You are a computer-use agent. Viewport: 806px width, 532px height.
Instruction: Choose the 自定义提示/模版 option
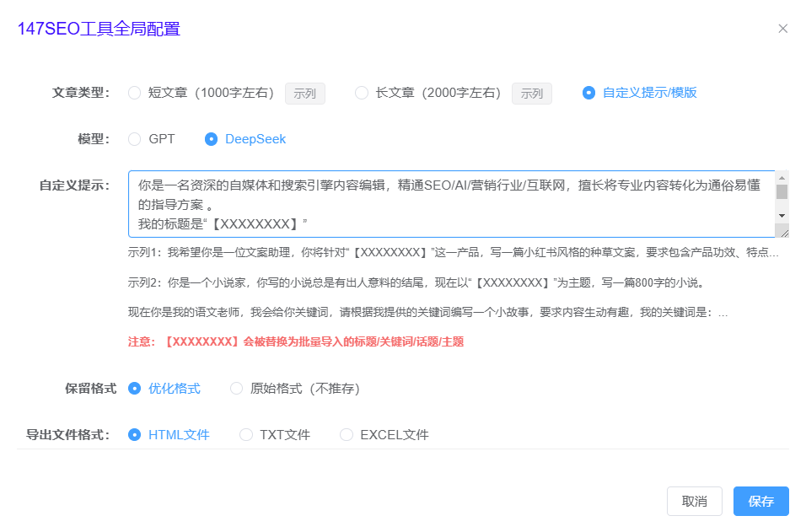tap(588, 94)
